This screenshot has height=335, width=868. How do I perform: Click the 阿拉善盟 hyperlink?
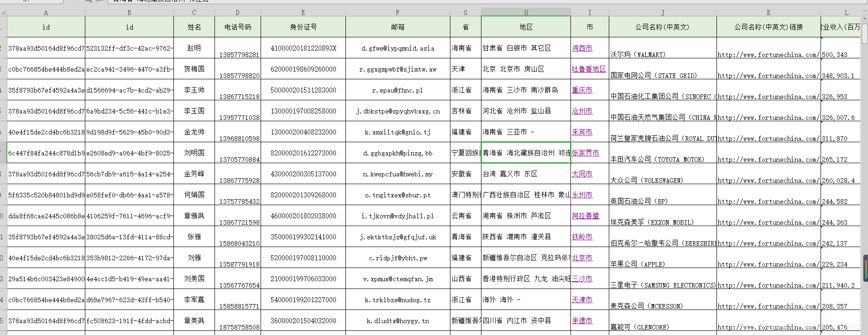click(x=586, y=216)
